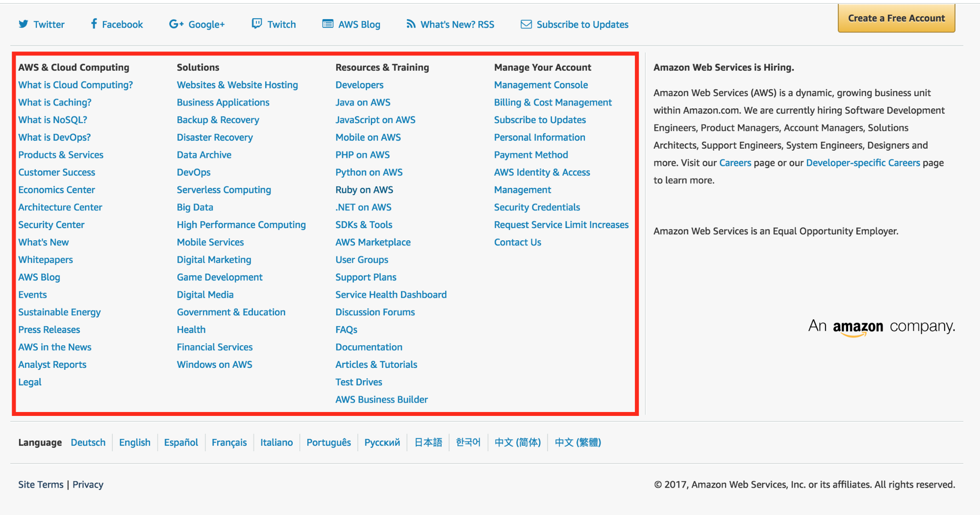Open Site Terms link
The width and height of the screenshot is (980, 515).
tap(41, 485)
